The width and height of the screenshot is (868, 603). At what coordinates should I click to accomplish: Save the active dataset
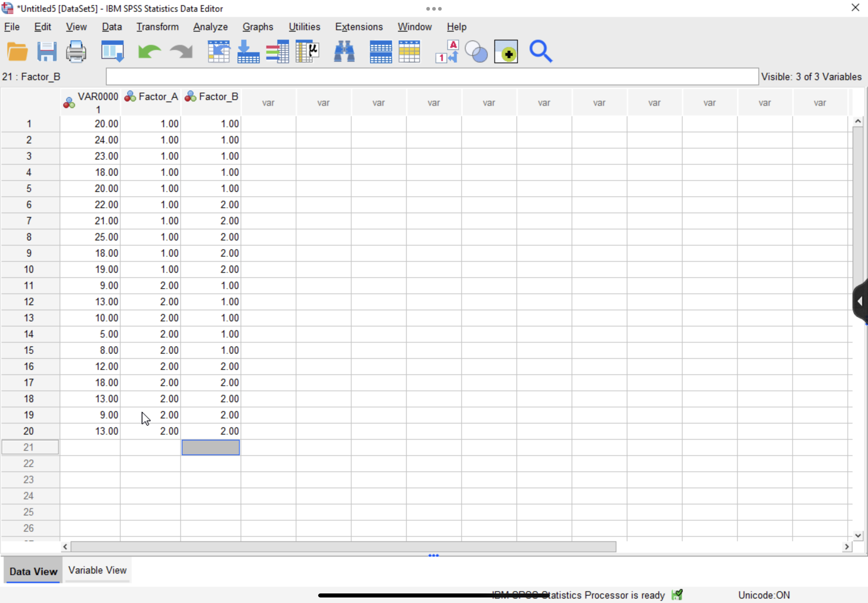[47, 51]
